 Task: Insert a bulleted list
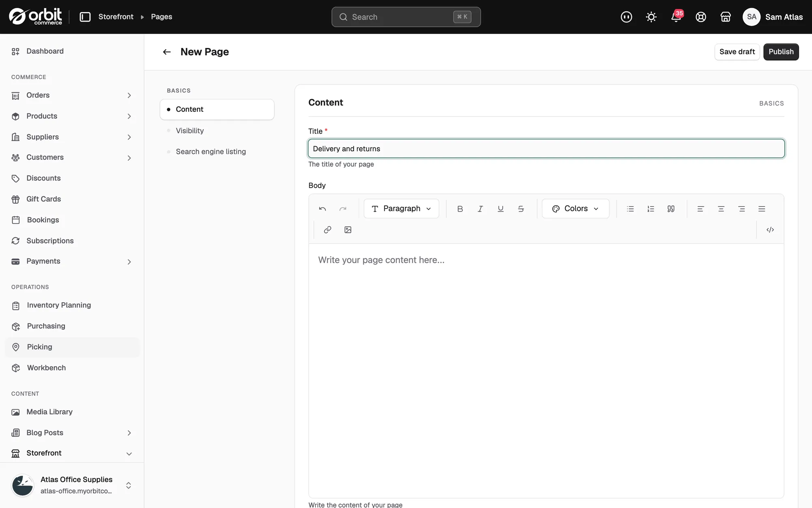click(630, 208)
